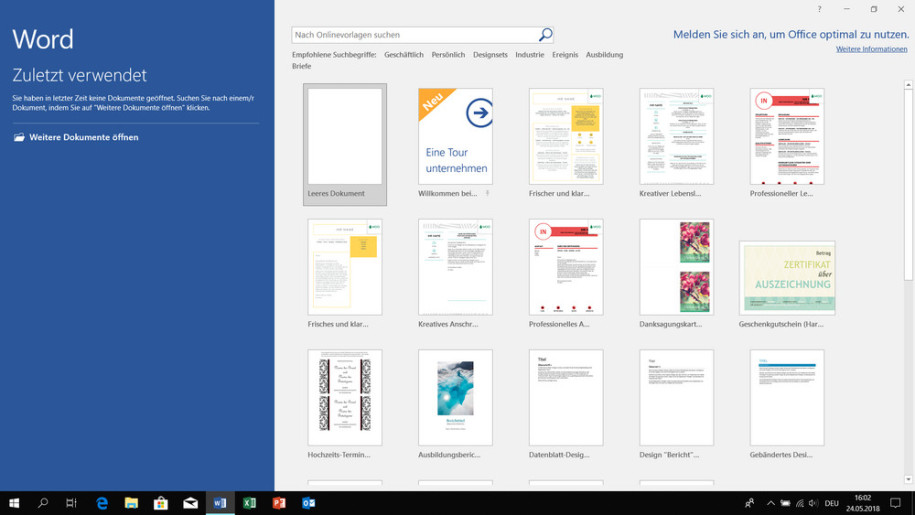Show hidden system tray icons

point(770,503)
